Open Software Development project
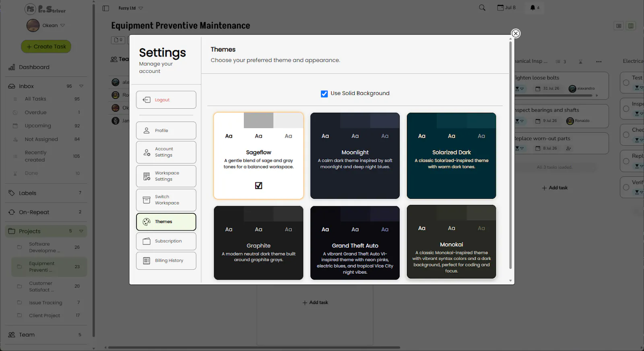The width and height of the screenshot is (644, 351). (48, 247)
